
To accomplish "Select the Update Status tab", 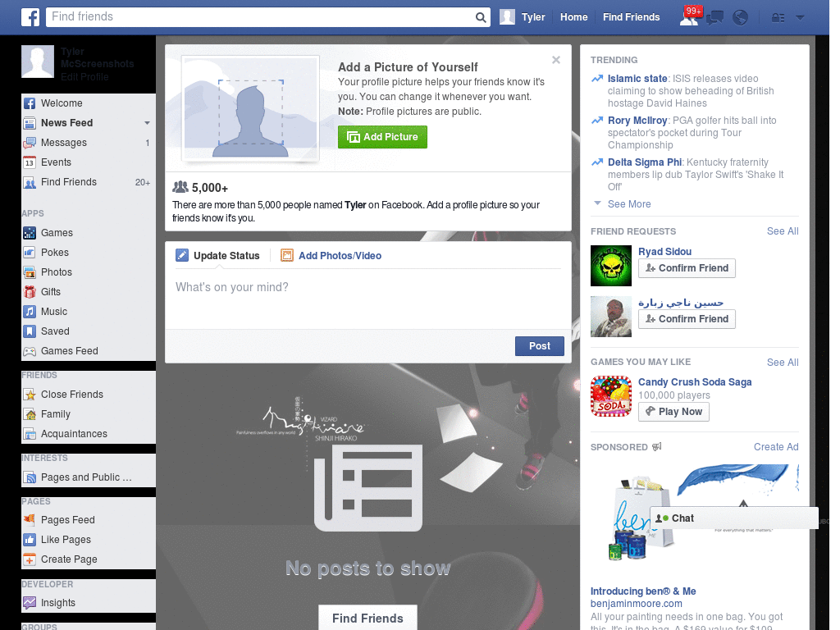I will (x=217, y=256).
